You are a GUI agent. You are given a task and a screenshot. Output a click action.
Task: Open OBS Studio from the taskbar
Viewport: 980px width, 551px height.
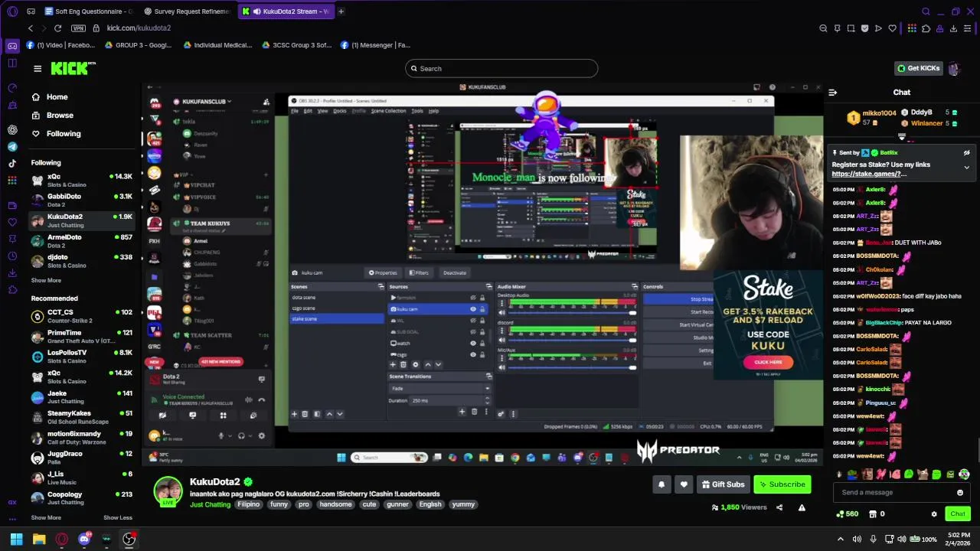(x=129, y=539)
